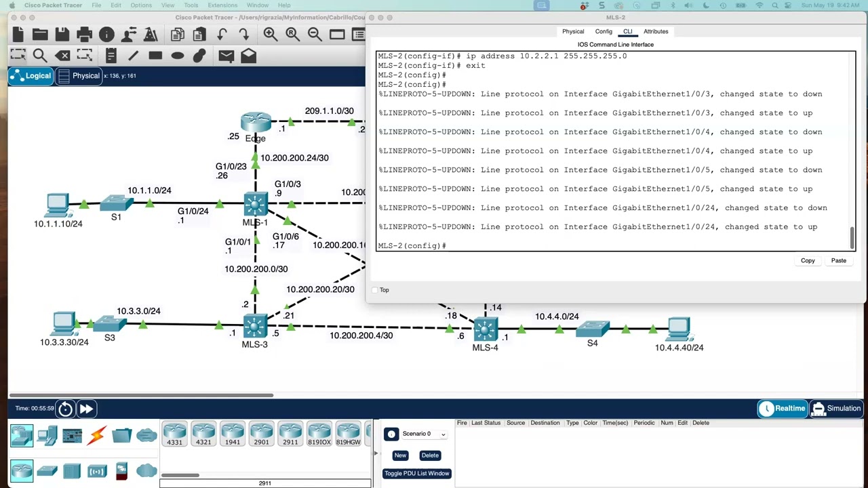Select the Place Note tool
This screenshot has width=868, height=488.
(111, 56)
